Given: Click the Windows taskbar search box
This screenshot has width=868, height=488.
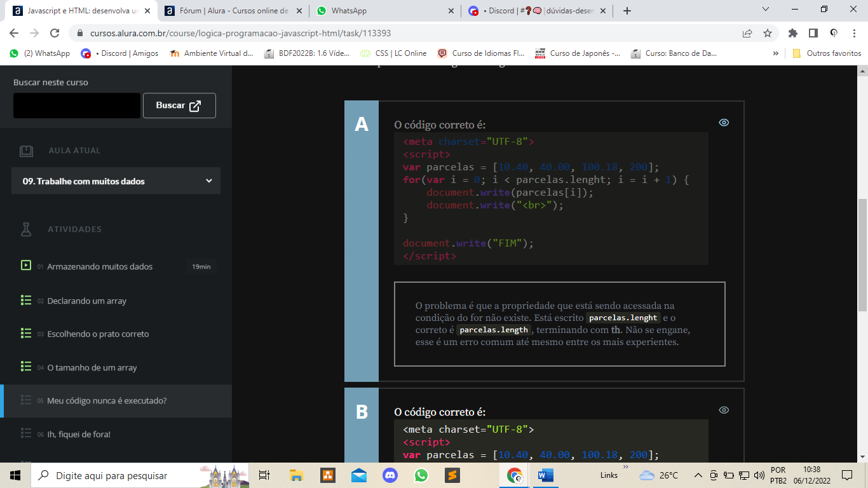Looking at the screenshot, I should [140, 475].
